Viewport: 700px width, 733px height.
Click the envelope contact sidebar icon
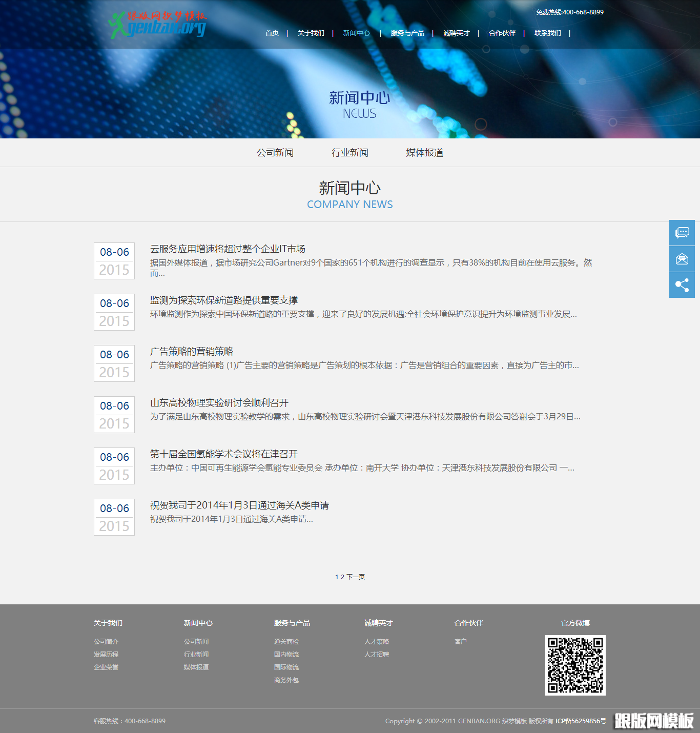[682, 259]
